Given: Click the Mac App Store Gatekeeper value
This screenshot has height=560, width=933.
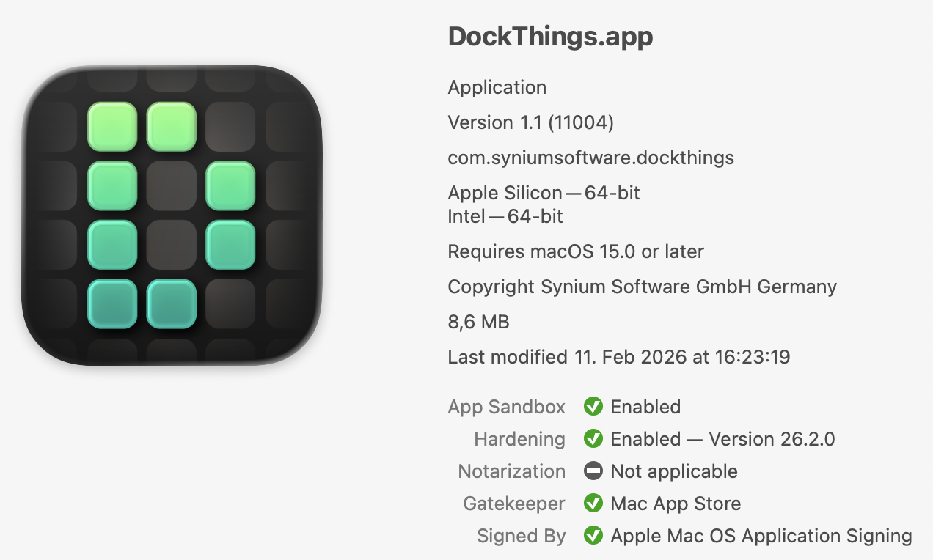Looking at the screenshot, I should click(x=676, y=504).
